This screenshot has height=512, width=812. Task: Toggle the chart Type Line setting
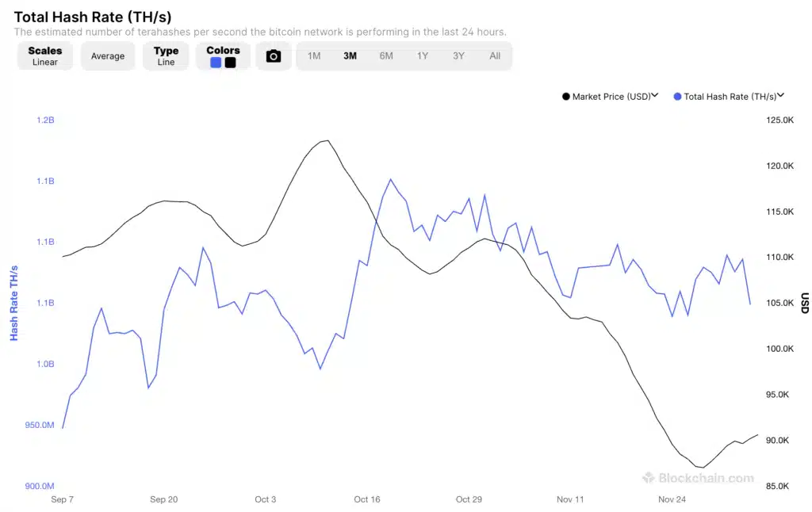tap(166, 56)
